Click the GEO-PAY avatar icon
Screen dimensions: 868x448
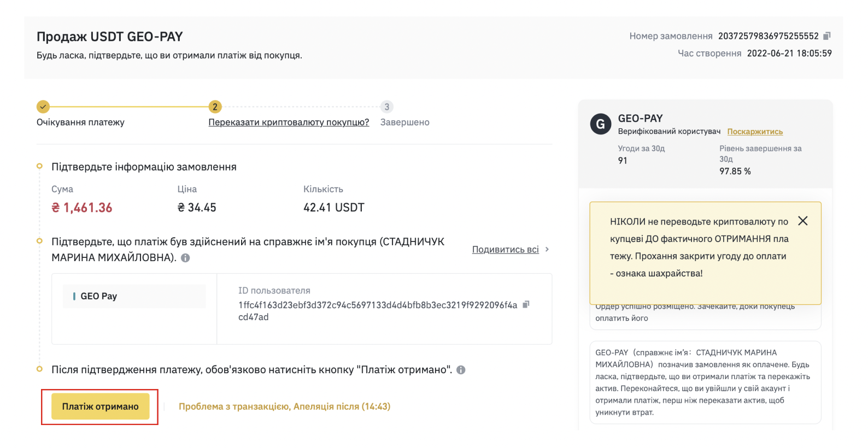point(601,124)
